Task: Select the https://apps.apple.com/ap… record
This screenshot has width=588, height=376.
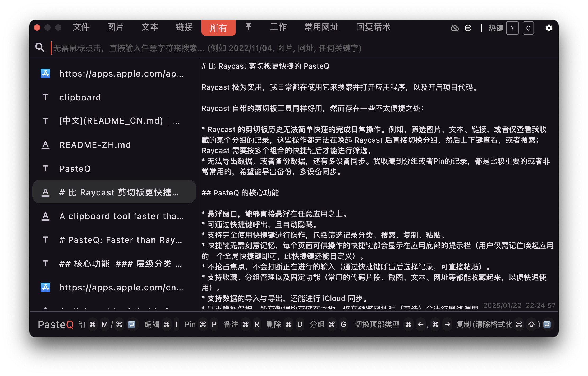Action: click(114, 74)
